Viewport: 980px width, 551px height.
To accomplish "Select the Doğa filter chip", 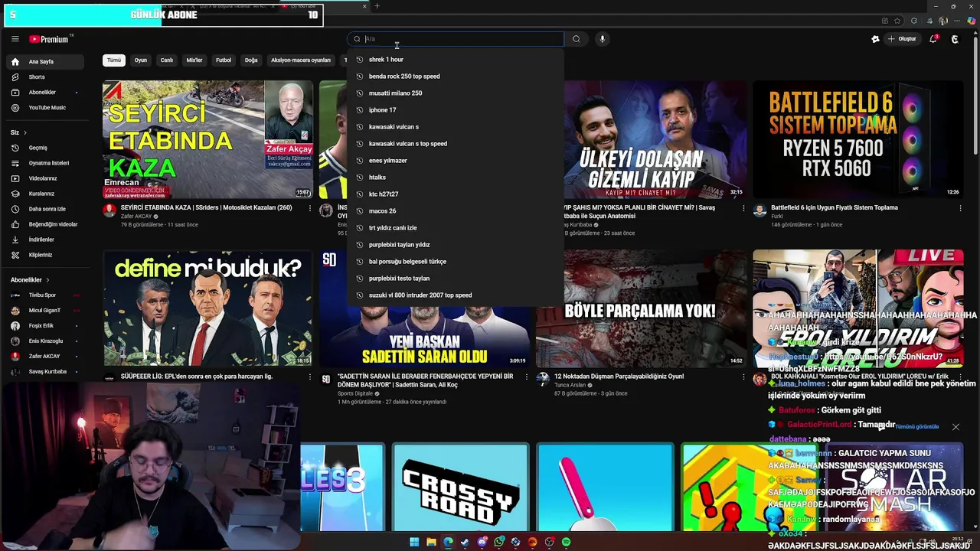I will click(x=251, y=60).
